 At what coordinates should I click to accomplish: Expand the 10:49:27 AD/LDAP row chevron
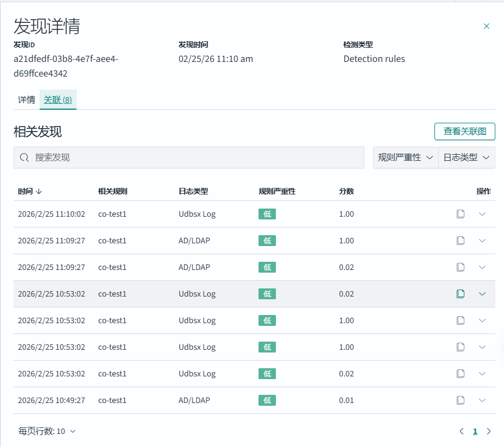pos(482,400)
